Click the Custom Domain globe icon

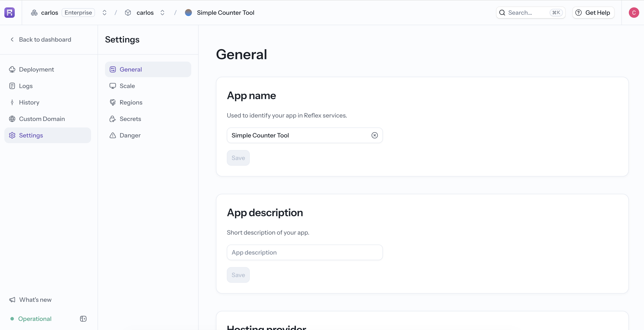[12, 119]
